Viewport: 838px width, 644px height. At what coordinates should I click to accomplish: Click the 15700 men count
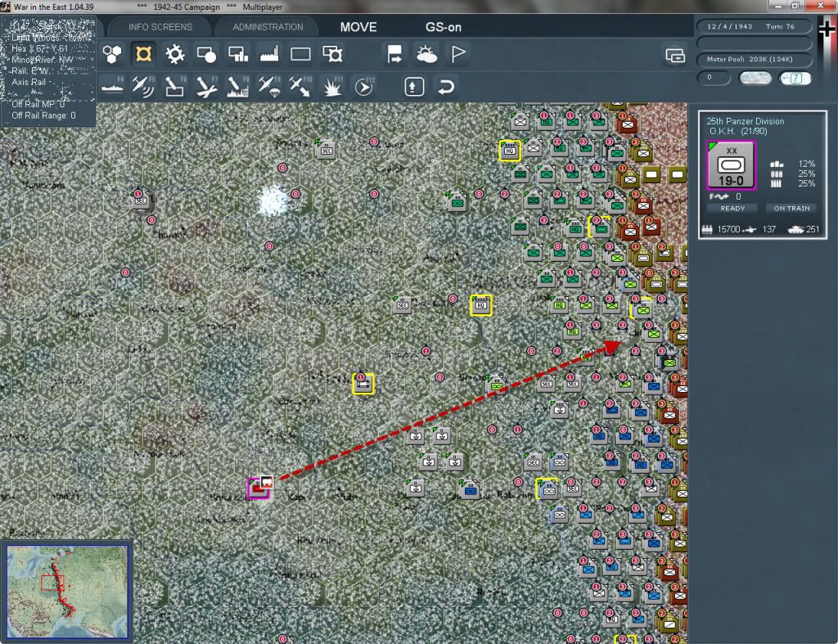pos(728,229)
